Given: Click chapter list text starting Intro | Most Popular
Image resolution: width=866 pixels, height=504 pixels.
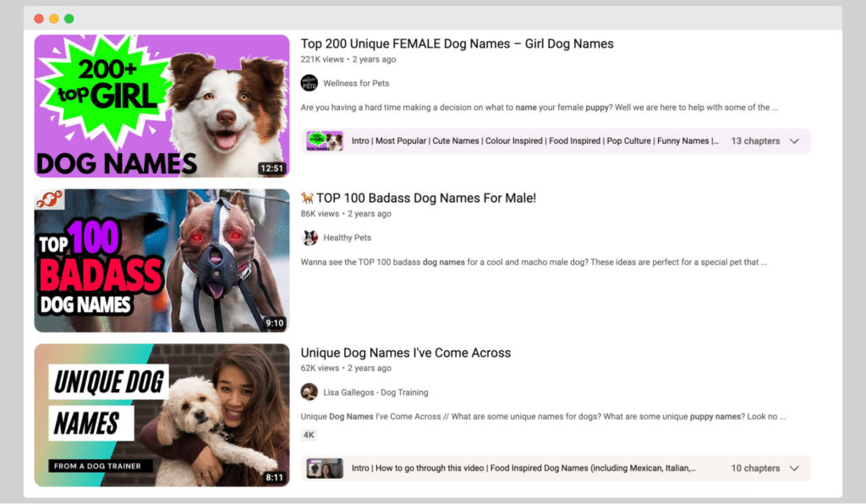Looking at the screenshot, I should (x=535, y=141).
